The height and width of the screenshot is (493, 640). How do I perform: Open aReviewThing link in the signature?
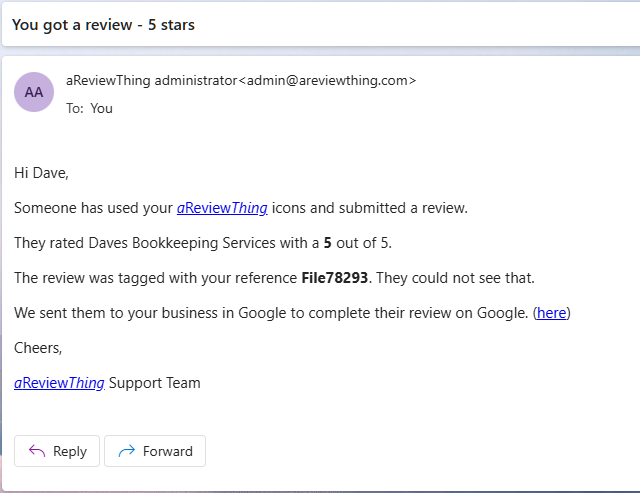coord(59,382)
